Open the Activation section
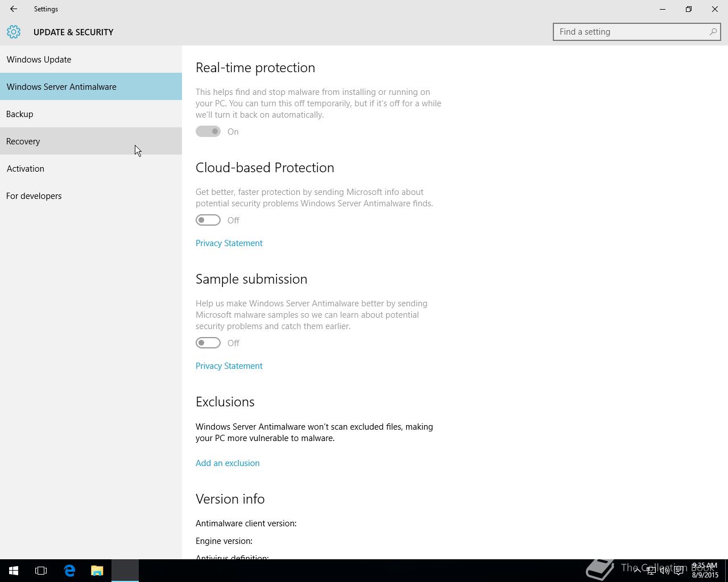This screenshot has width=728, height=582. click(91, 168)
